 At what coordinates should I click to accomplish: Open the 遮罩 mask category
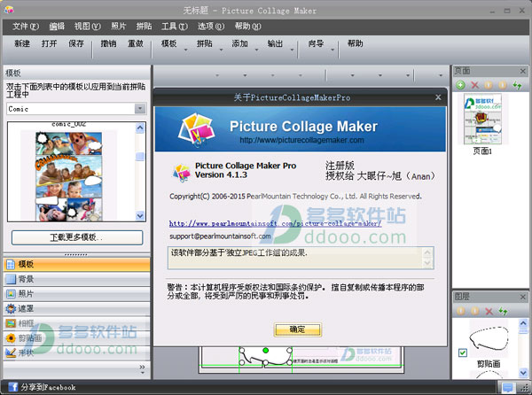pyautogui.click(x=76, y=308)
